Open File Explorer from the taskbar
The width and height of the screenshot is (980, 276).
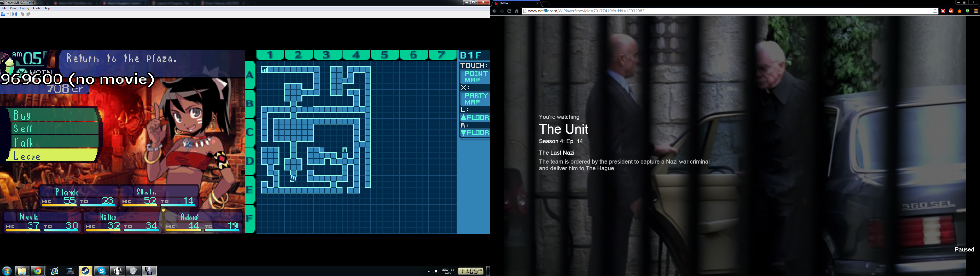(x=22, y=271)
